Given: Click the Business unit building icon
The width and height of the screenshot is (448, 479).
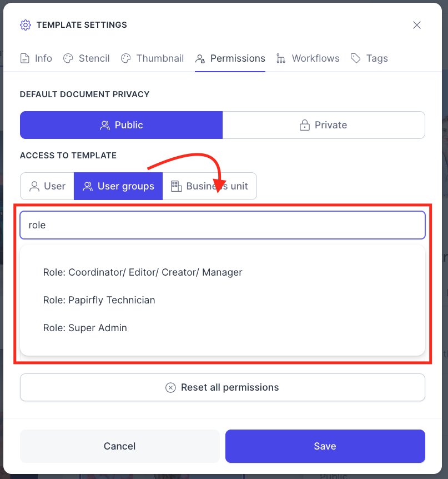Looking at the screenshot, I should 176,186.
